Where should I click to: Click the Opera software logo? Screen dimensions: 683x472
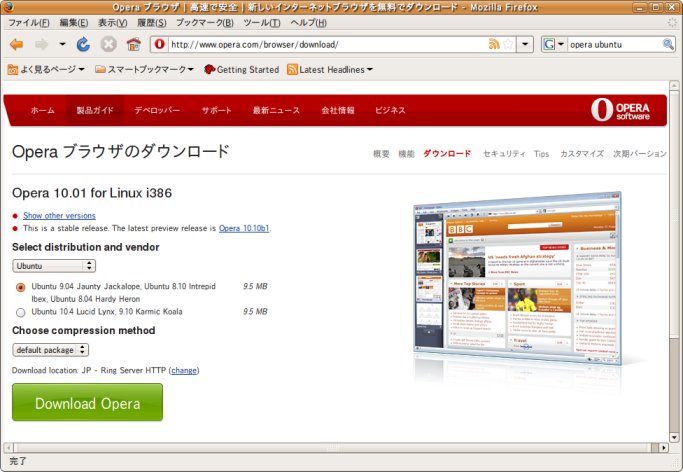[624, 110]
